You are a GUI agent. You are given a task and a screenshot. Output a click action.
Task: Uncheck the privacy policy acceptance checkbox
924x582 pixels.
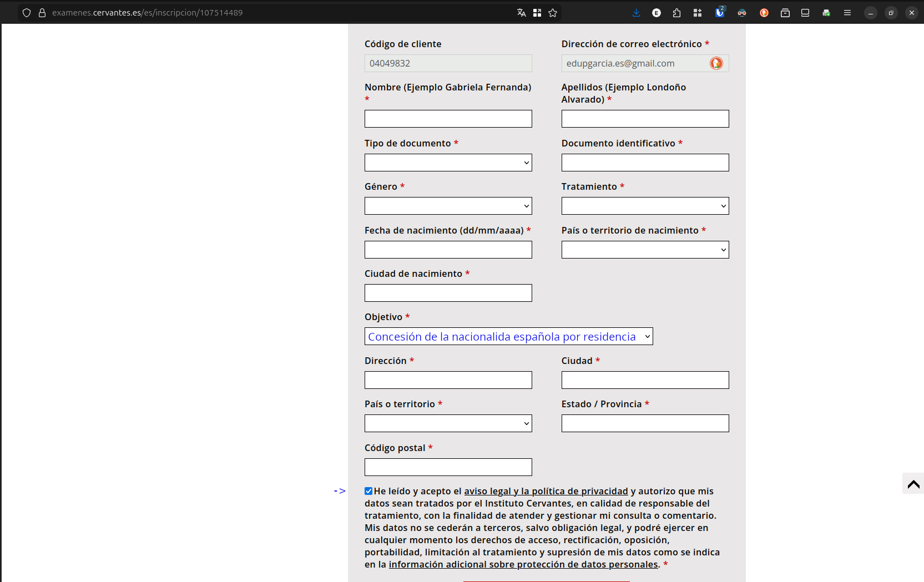point(368,491)
